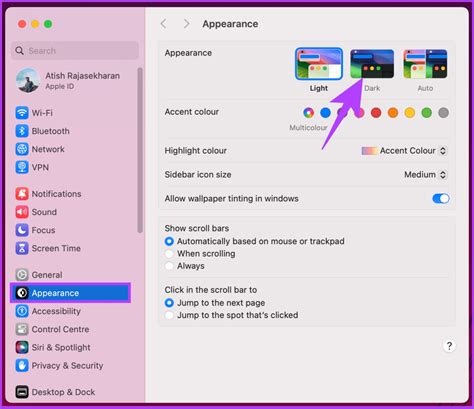Choose red accent colour
474x409 pixels.
point(376,113)
